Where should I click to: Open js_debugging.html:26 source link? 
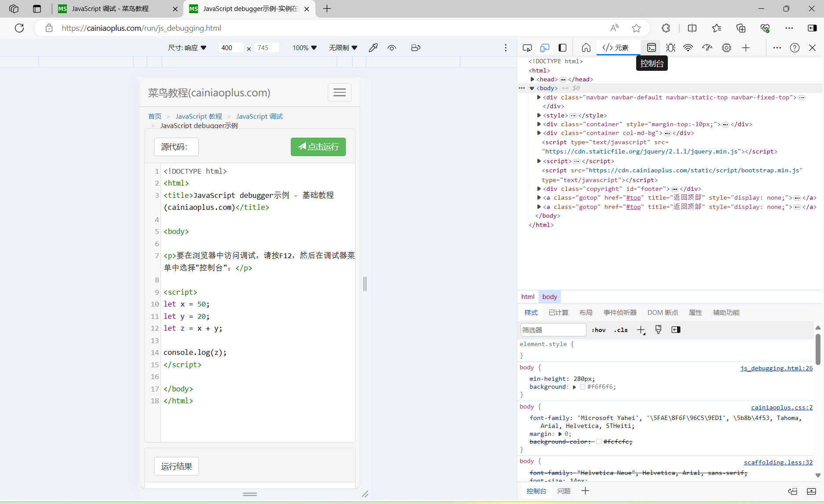coord(776,368)
